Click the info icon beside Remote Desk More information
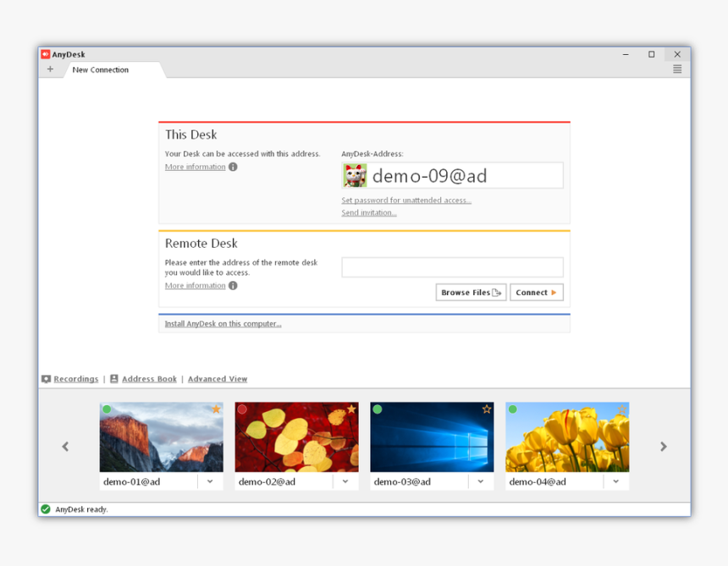This screenshot has height=566, width=728. coord(231,286)
